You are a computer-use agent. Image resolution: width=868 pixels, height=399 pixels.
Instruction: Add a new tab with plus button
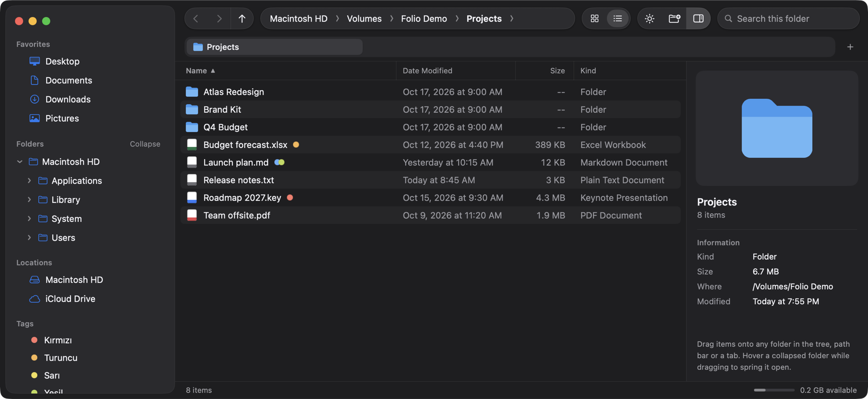[850, 47]
